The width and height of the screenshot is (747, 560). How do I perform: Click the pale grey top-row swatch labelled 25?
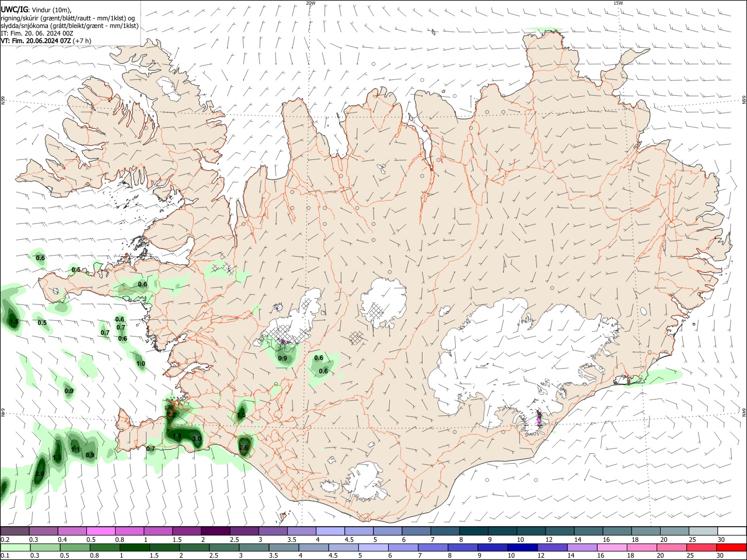[x=703, y=531]
